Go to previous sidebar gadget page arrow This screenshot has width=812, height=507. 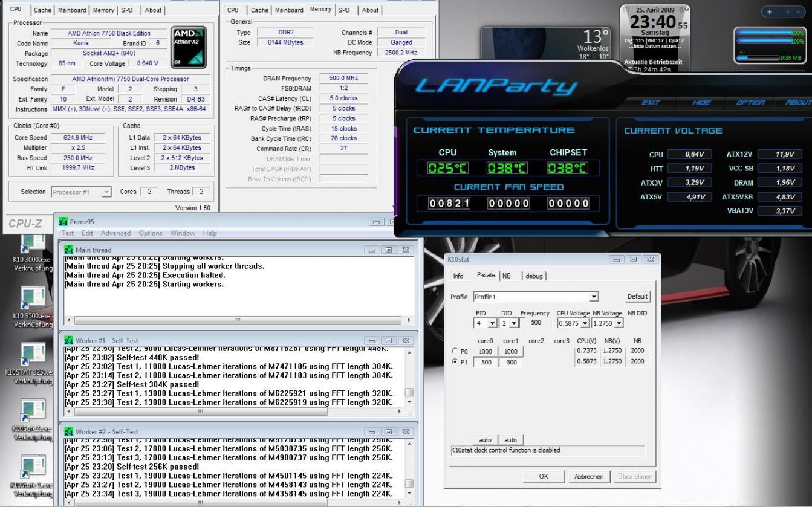[x=786, y=12]
